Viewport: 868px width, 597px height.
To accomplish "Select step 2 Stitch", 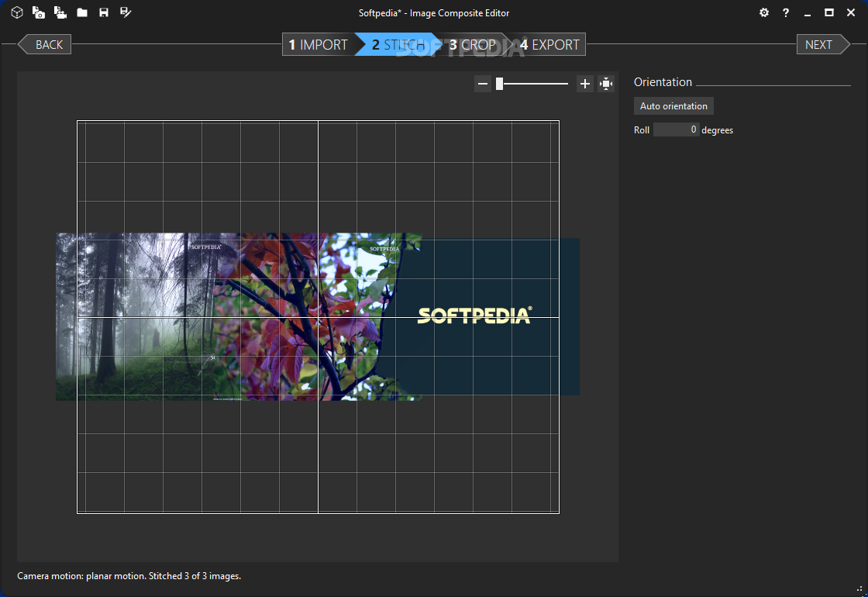I will [398, 44].
